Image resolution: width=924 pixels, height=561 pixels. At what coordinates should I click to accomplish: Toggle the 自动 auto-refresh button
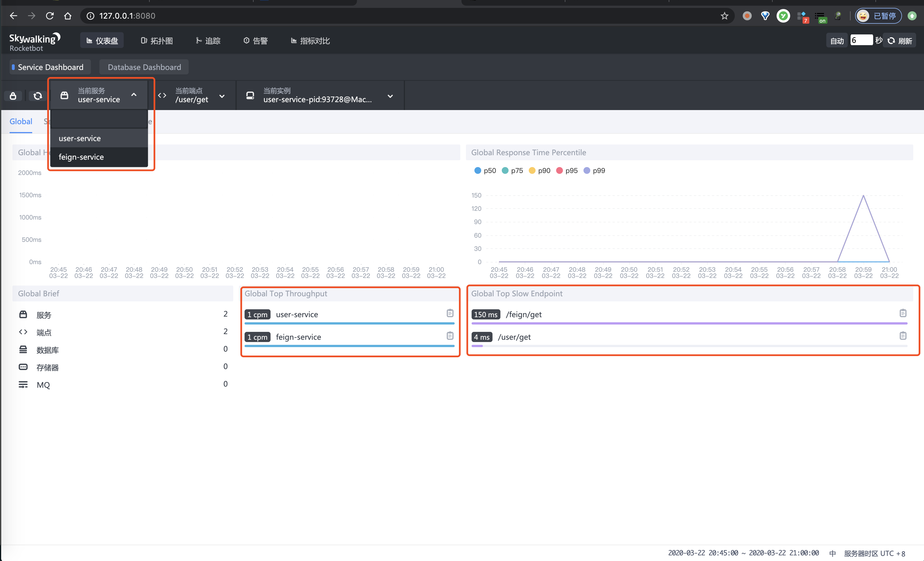click(x=837, y=40)
